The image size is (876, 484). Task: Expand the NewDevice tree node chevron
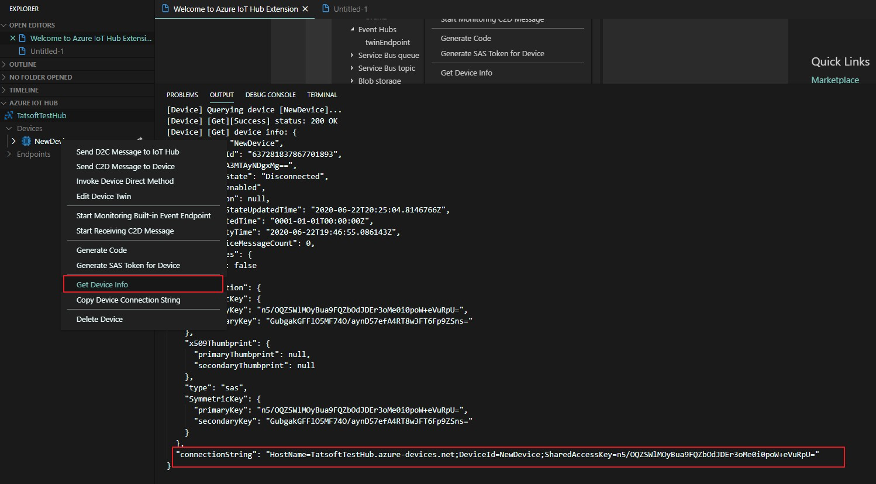(13, 141)
